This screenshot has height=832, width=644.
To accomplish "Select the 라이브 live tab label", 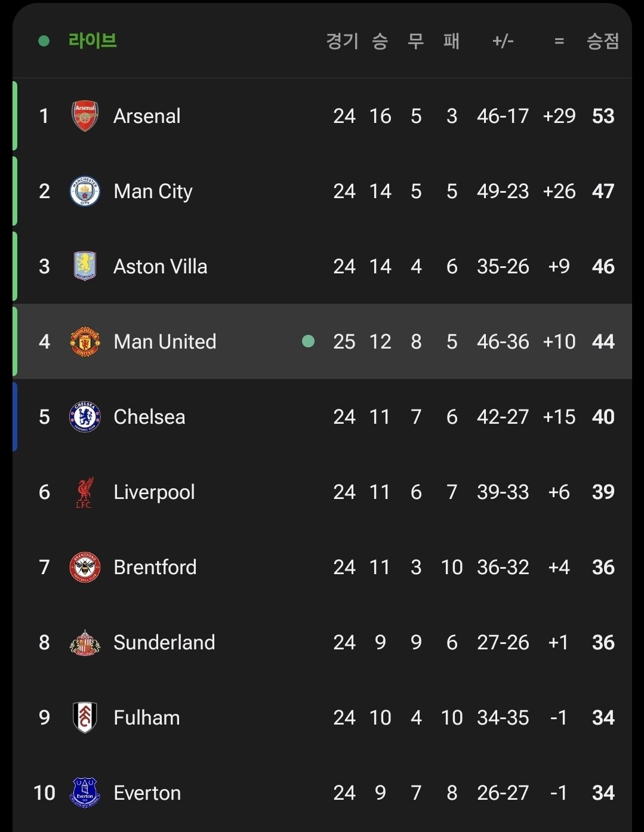I will click(x=93, y=41).
